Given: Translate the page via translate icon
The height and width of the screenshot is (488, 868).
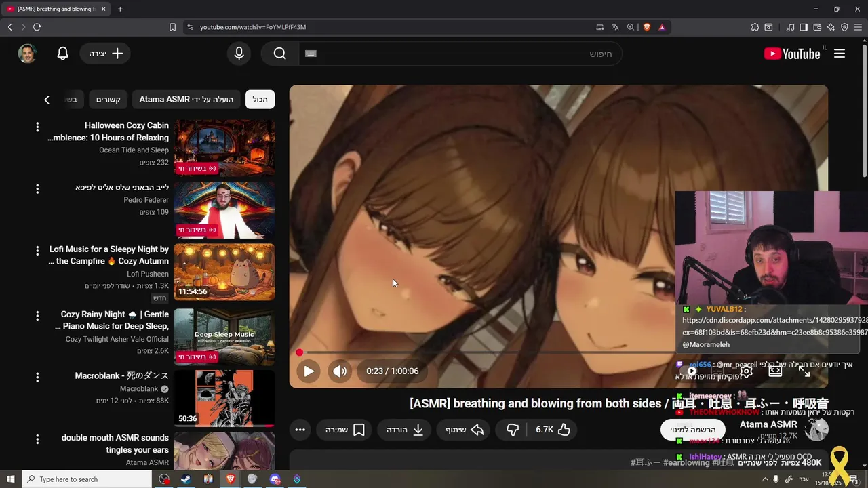Looking at the screenshot, I should [615, 27].
